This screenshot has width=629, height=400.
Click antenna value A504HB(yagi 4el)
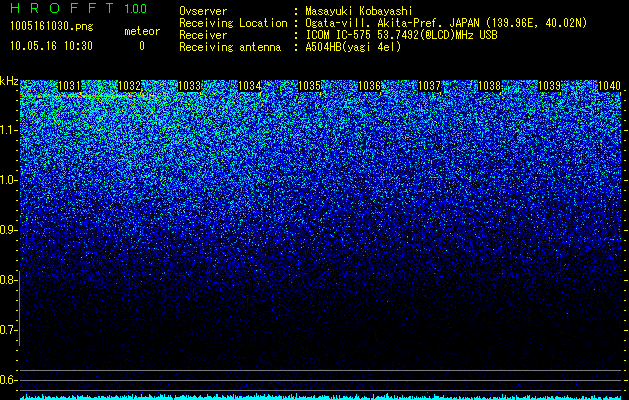(x=353, y=47)
